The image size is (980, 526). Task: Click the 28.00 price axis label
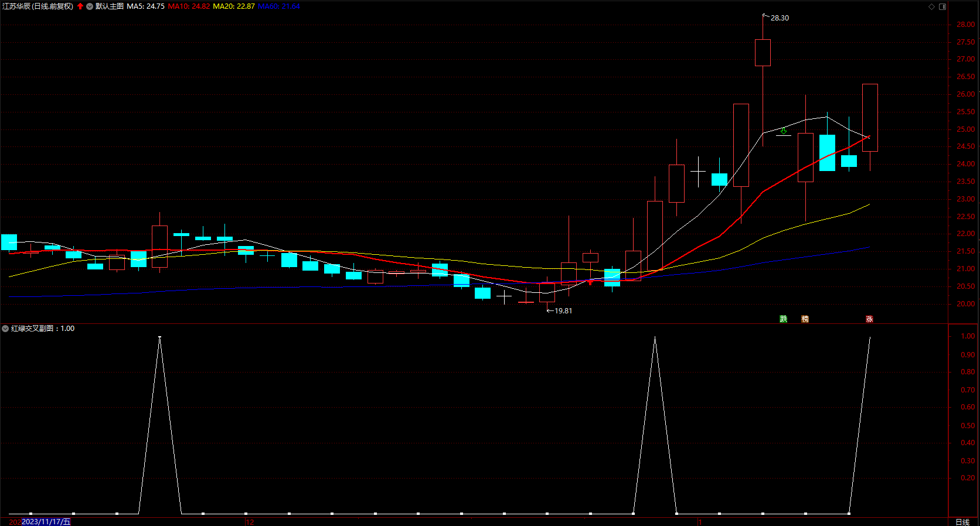966,25
